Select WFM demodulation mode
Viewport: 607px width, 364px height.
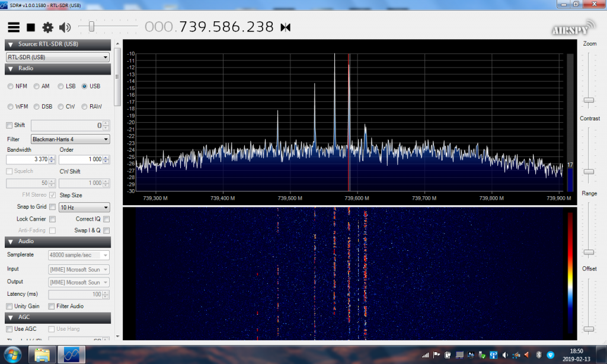pyautogui.click(x=11, y=107)
